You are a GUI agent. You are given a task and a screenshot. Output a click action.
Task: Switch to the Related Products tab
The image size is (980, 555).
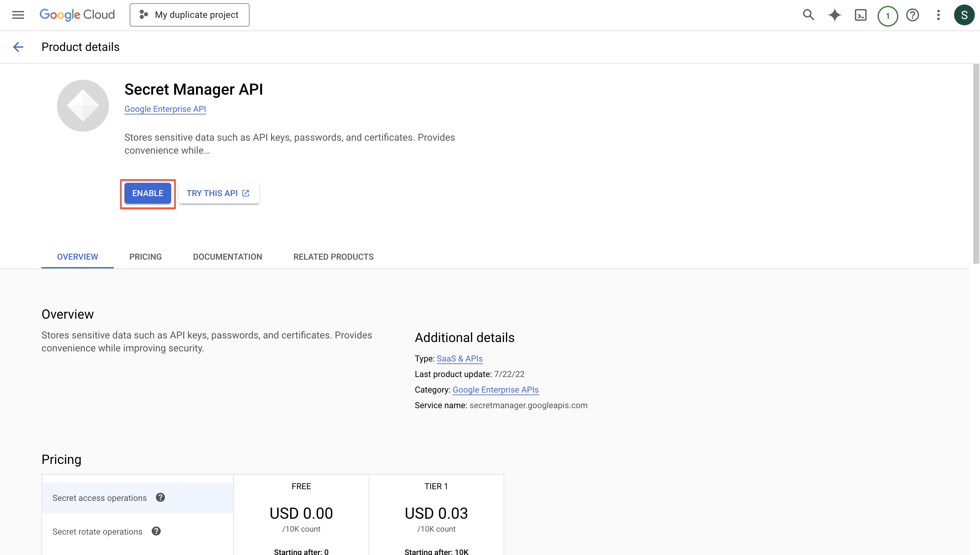(333, 257)
